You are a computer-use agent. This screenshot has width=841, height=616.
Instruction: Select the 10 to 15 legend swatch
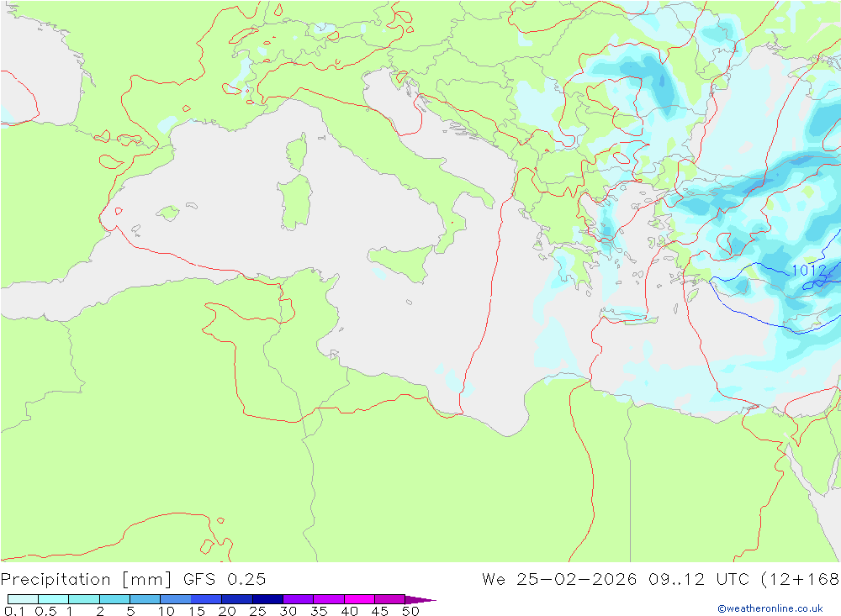176,599
